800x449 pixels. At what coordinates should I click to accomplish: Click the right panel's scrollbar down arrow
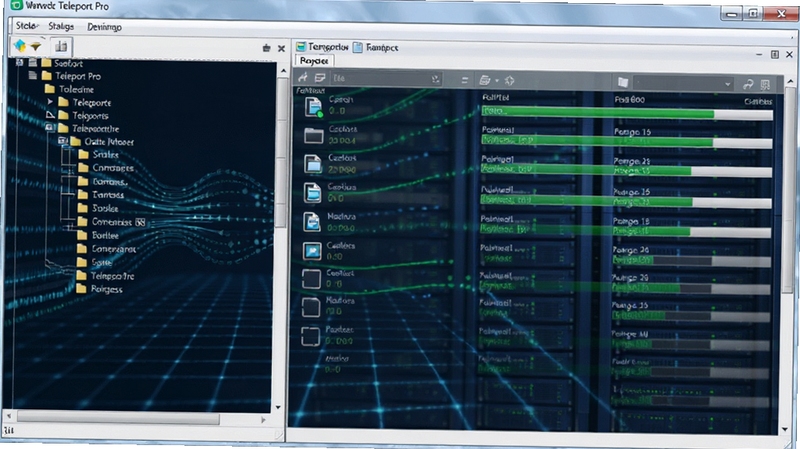point(785,430)
